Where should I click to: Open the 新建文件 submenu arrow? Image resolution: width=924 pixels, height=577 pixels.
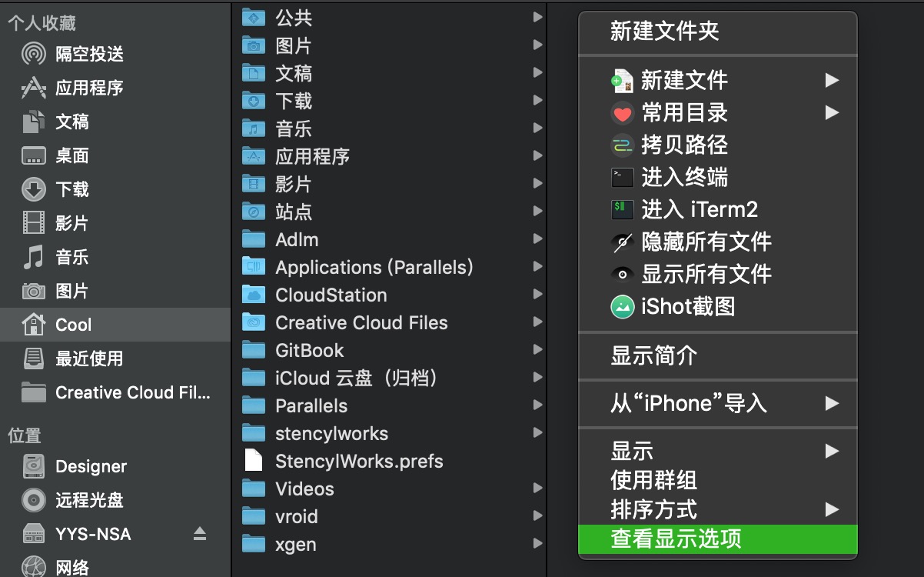(831, 80)
